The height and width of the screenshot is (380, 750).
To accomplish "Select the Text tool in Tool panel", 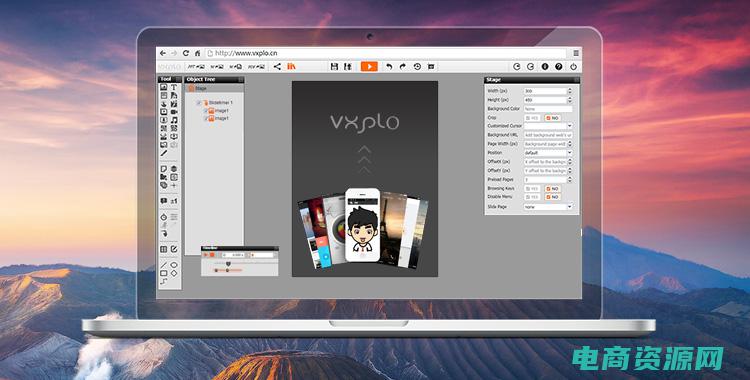I will click(174, 88).
